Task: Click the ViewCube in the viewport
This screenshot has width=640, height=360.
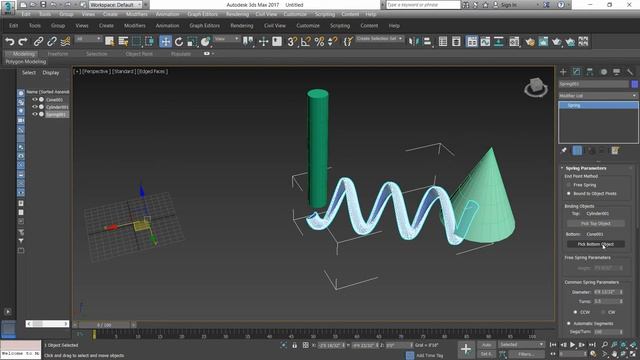Action: tap(536, 87)
